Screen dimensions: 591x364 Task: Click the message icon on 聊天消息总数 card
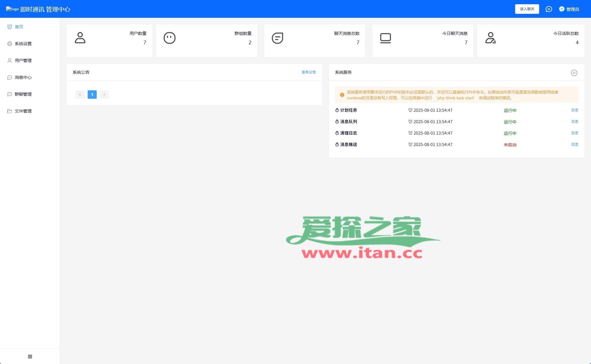pyautogui.click(x=277, y=38)
